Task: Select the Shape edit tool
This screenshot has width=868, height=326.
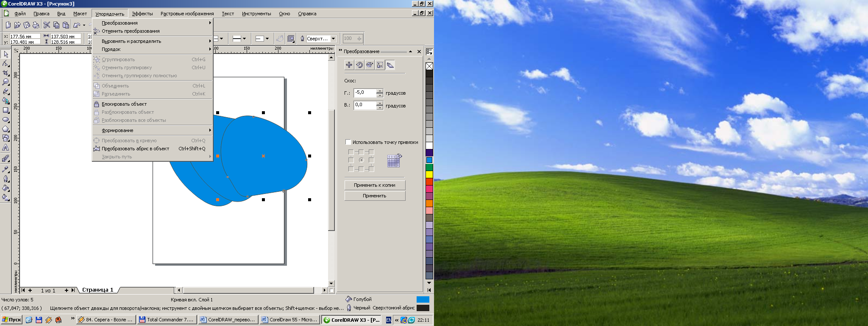Action: [x=6, y=64]
